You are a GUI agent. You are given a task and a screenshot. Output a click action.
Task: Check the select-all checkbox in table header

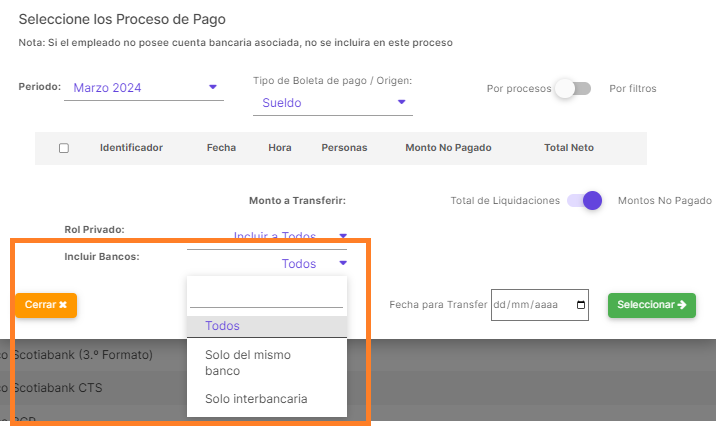tap(64, 148)
